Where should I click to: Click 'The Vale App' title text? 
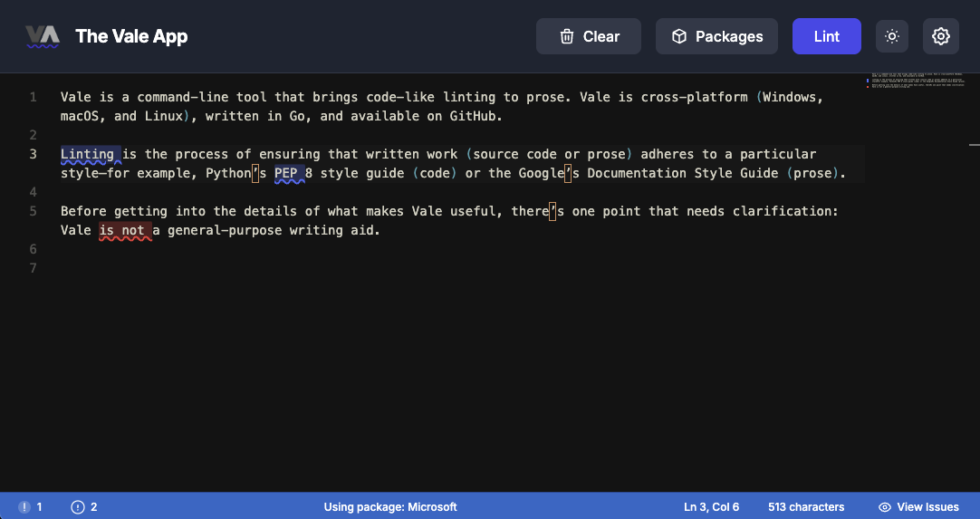click(131, 36)
